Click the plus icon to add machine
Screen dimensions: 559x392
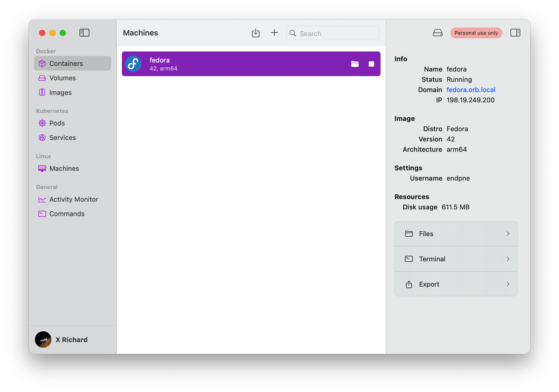tap(274, 33)
